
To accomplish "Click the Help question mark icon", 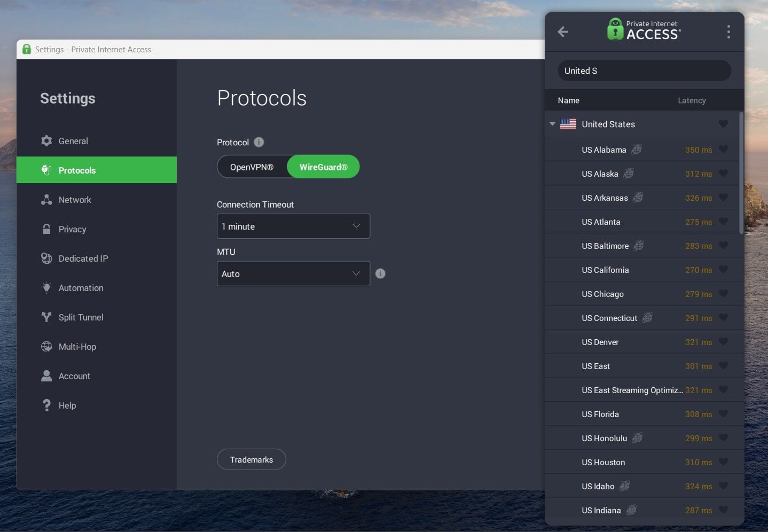I will (x=47, y=405).
